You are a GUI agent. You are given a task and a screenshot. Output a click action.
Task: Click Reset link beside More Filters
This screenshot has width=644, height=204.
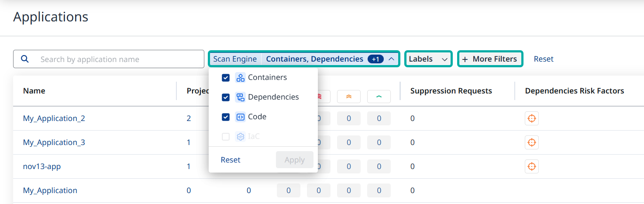point(544,59)
